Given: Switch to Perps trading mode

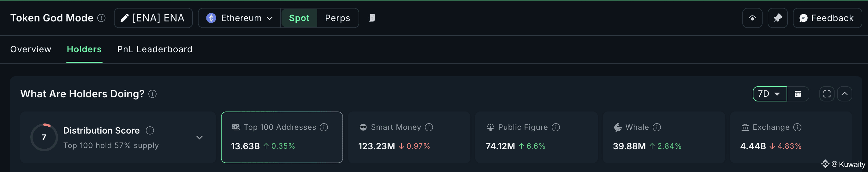Looking at the screenshot, I should [x=337, y=18].
